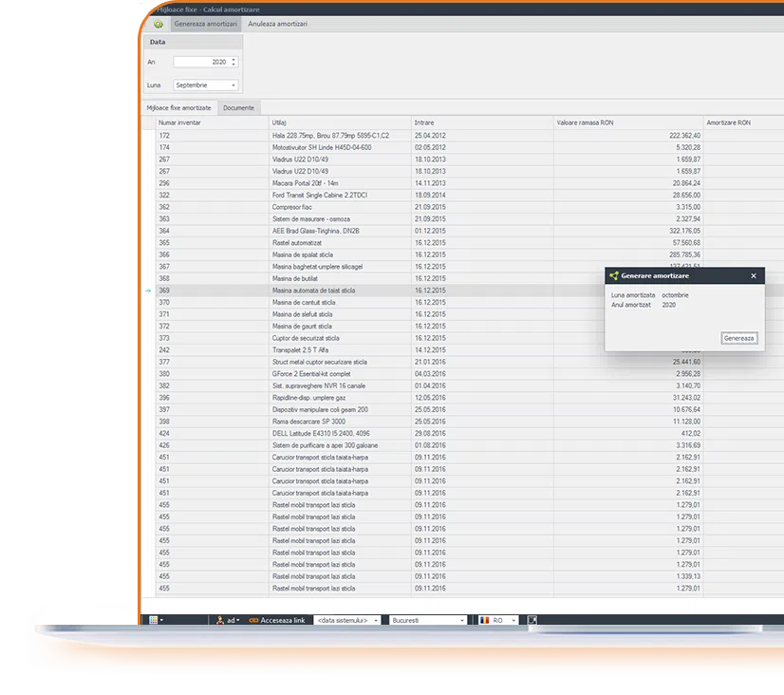
Task: Open the Luna dropdown showing Septembrie
Action: click(232, 85)
